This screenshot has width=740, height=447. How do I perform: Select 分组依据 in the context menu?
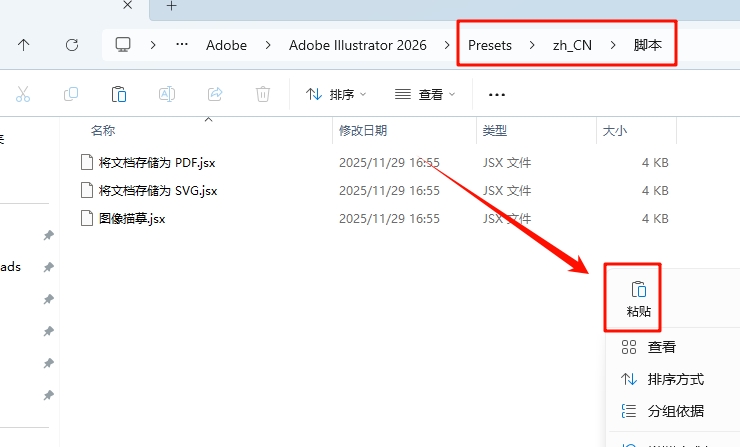(675, 411)
